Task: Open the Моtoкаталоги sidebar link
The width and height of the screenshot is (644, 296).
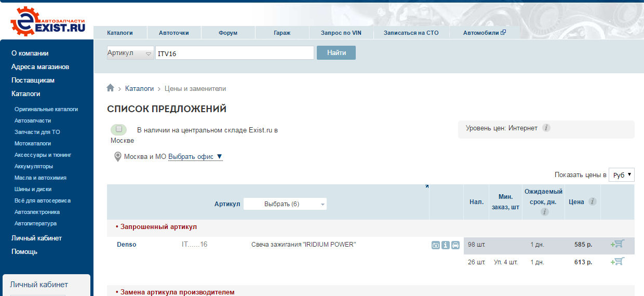Action: [x=33, y=143]
